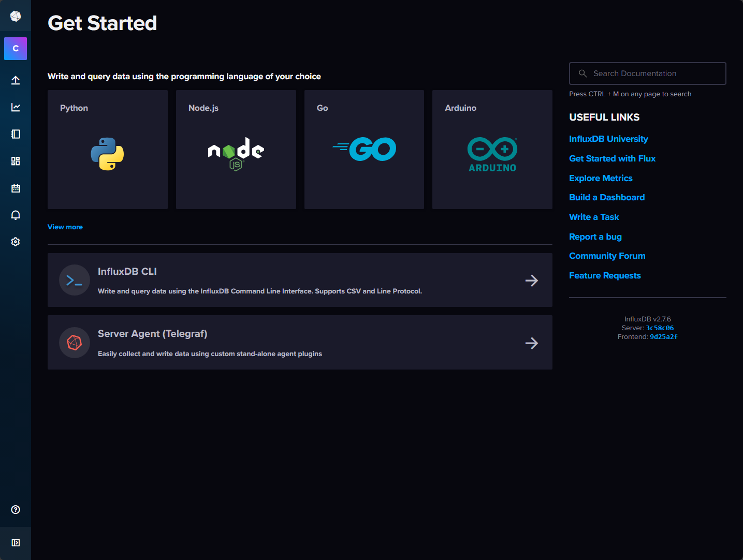Open the Load Data upload icon

pyautogui.click(x=16, y=80)
